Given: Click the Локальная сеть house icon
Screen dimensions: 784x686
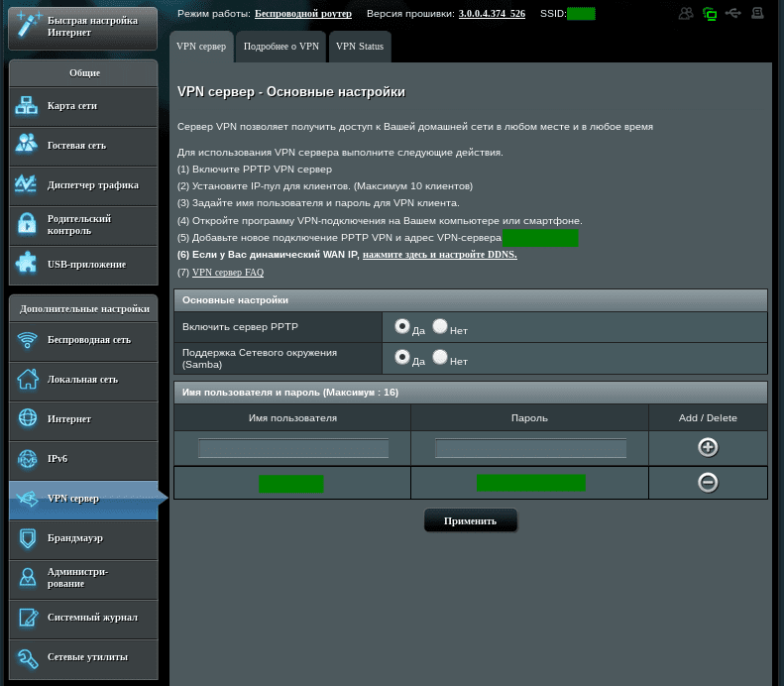Looking at the screenshot, I should coord(28,379).
